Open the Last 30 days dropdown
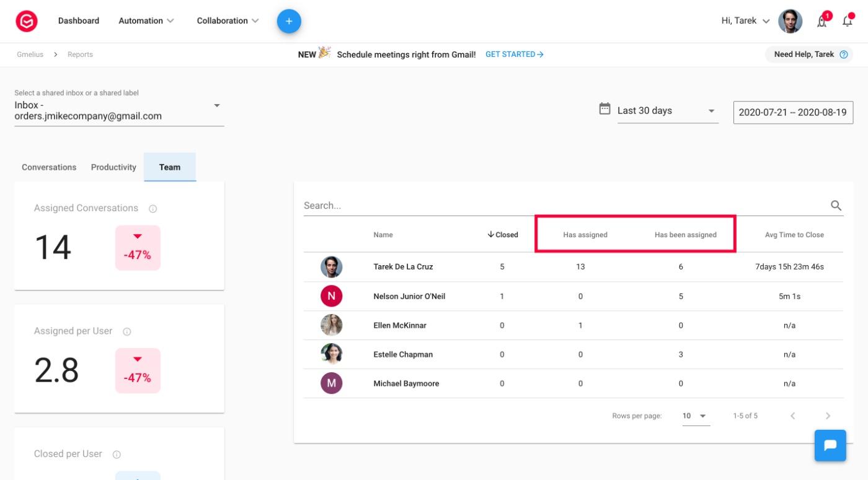The width and height of the screenshot is (868, 480). tap(668, 111)
